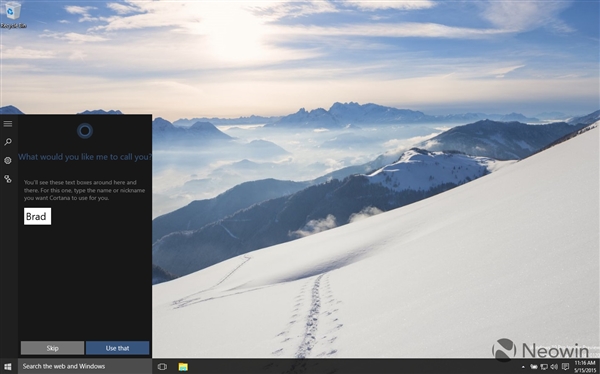
Task: Skip the Cortana name prompt
Action: click(52, 348)
